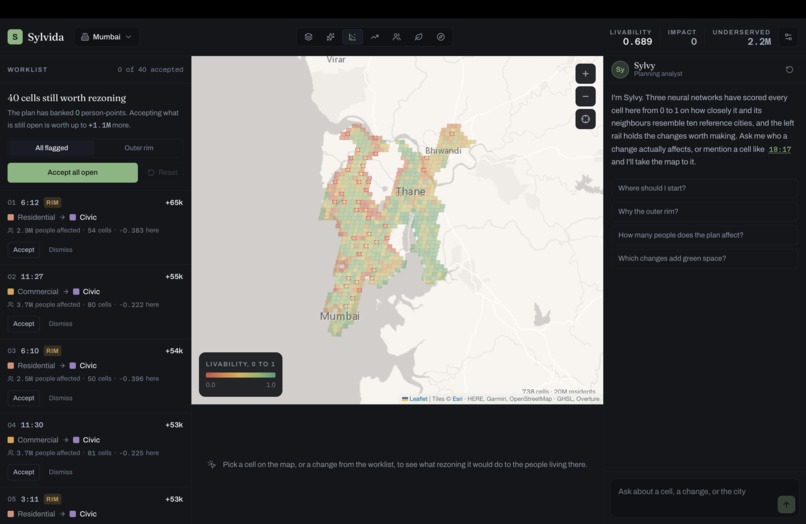The height and width of the screenshot is (524, 806).
Task: Select worklist item 11:27 title
Action: coord(32,277)
